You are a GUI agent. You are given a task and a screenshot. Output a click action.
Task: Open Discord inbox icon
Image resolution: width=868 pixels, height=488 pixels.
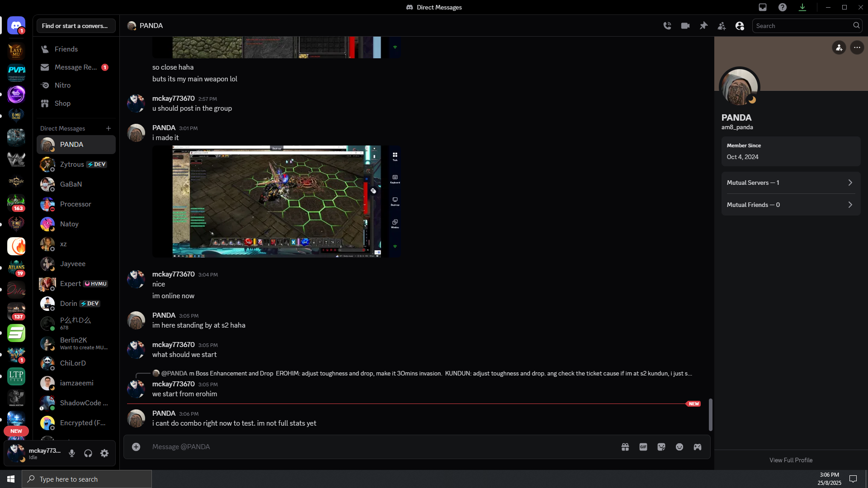[x=763, y=7]
